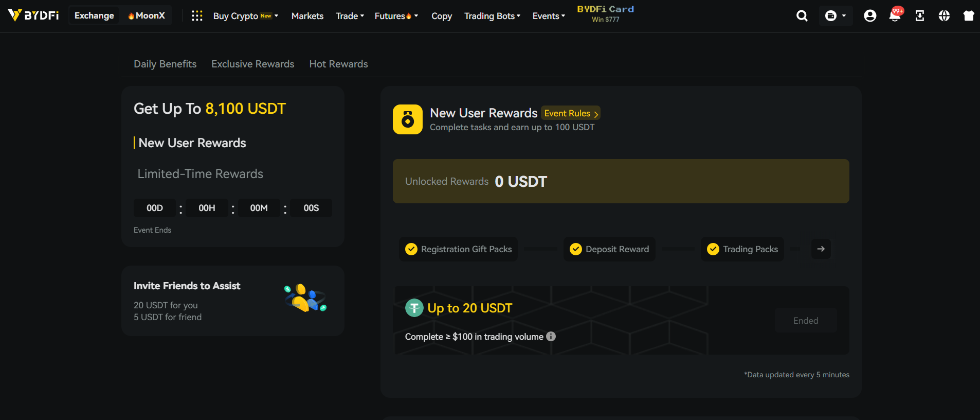Click the t-shirt theme icon

[x=969, y=16]
